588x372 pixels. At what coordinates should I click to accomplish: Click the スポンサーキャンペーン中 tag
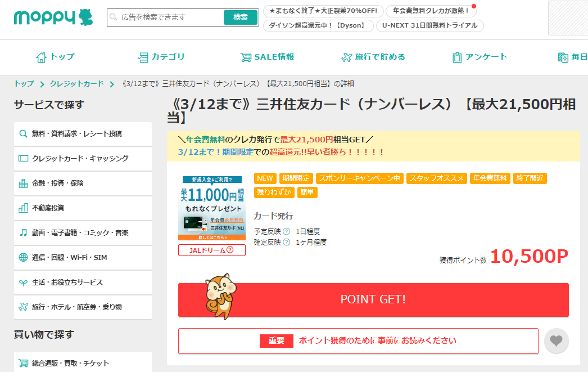(x=360, y=178)
